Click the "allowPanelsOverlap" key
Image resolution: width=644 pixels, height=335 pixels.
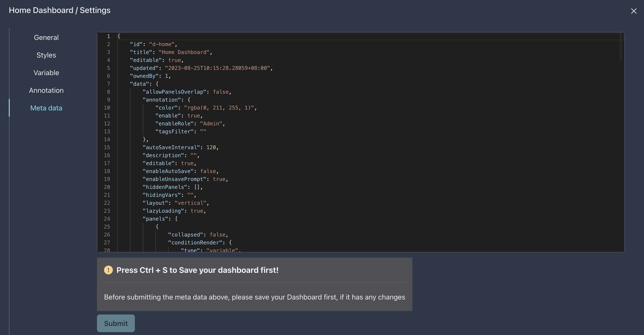click(x=174, y=92)
